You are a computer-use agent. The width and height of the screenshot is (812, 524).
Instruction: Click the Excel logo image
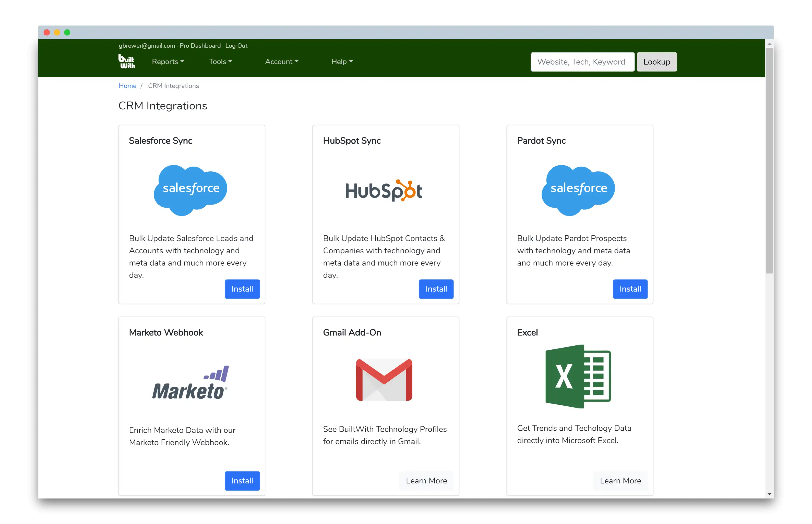click(578, 376)
